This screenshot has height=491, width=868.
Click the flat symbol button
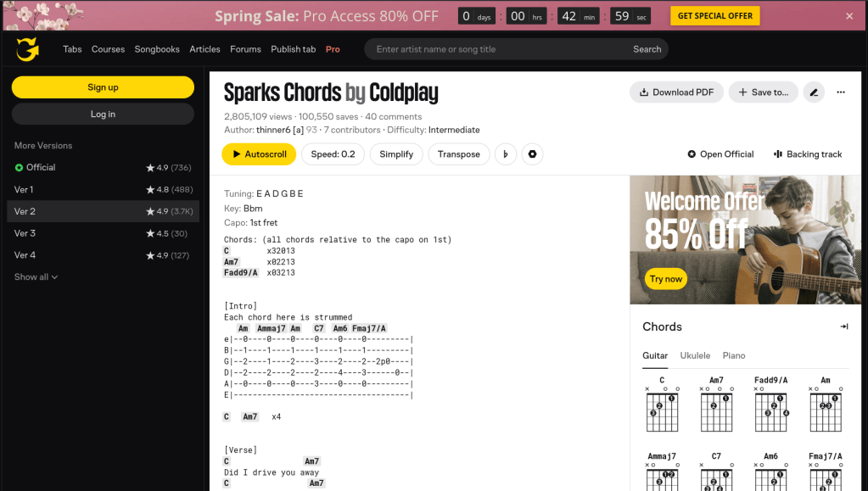click(506, 154)
